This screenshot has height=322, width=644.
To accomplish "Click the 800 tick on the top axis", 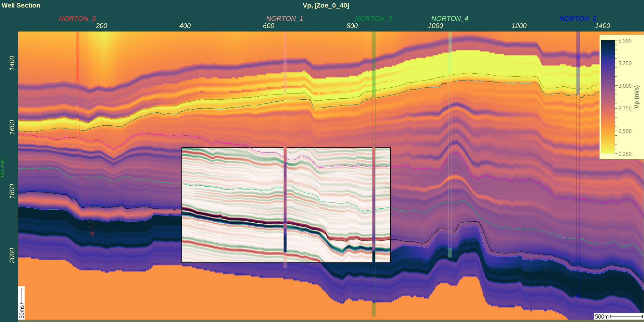I will (x=352, y=26).
